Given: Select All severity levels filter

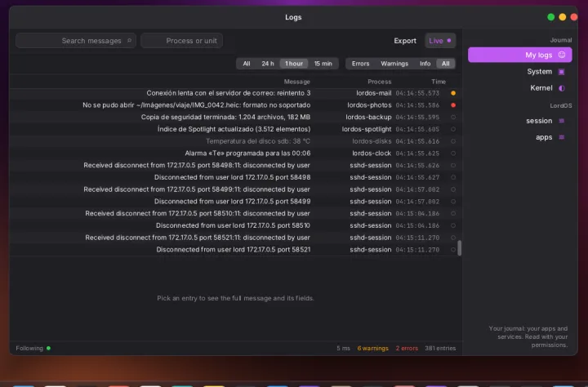Looking at the screenshot, I should point(446,64).
